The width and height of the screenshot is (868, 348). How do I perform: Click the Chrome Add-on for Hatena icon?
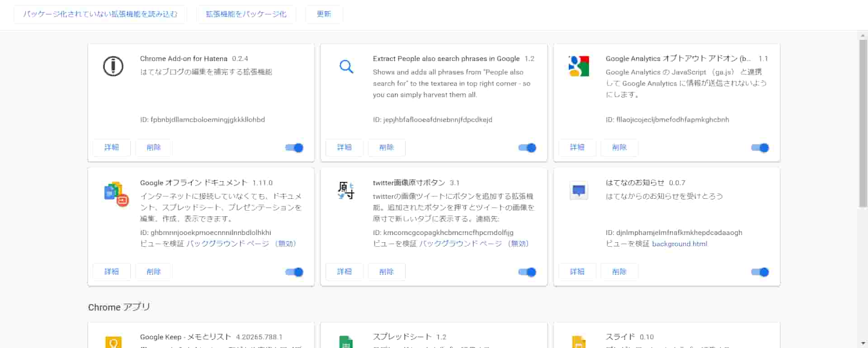click(113, 66)
